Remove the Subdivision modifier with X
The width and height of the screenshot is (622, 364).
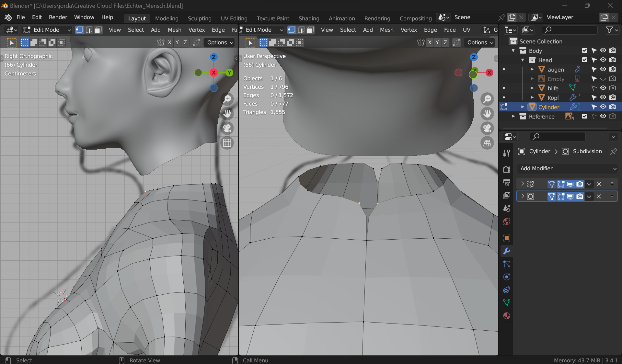pyautogui.click(x=599, y=196)
